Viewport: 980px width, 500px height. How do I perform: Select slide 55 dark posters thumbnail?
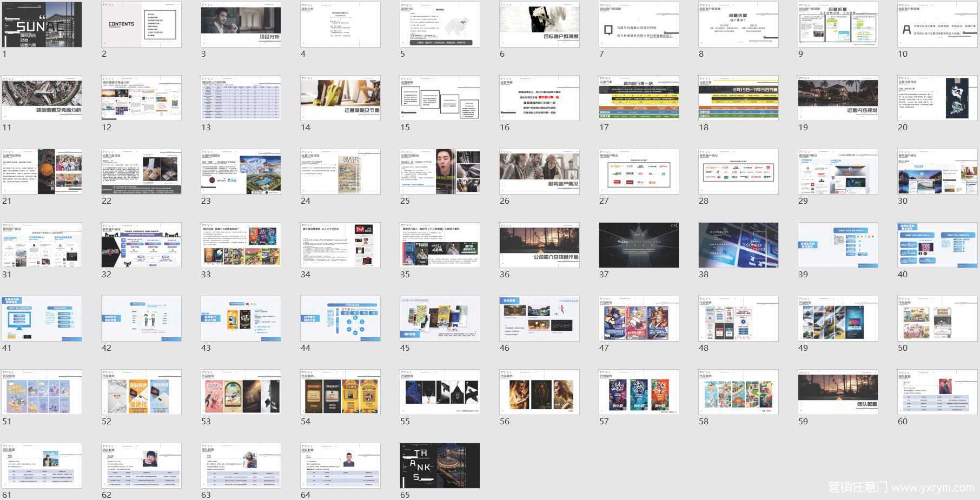[440, 392]
